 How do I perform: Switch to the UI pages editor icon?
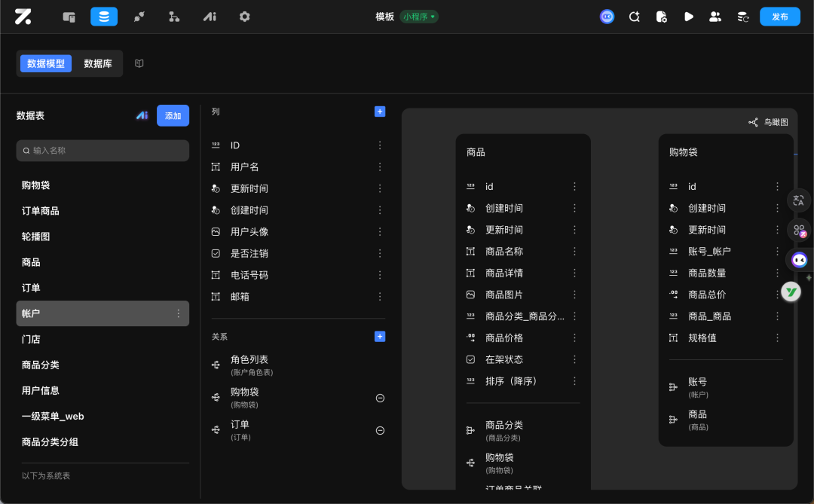69,17
